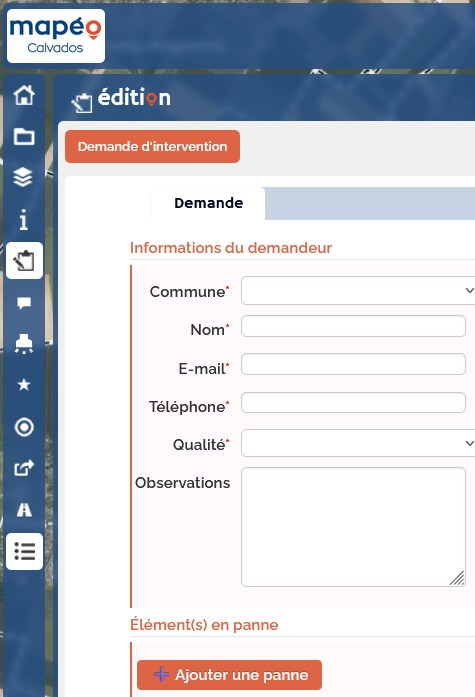Image resolution: width=475 pixels, height=697 pixels.
Task: Select the road icon in sidebar
Action: point(24,509)
